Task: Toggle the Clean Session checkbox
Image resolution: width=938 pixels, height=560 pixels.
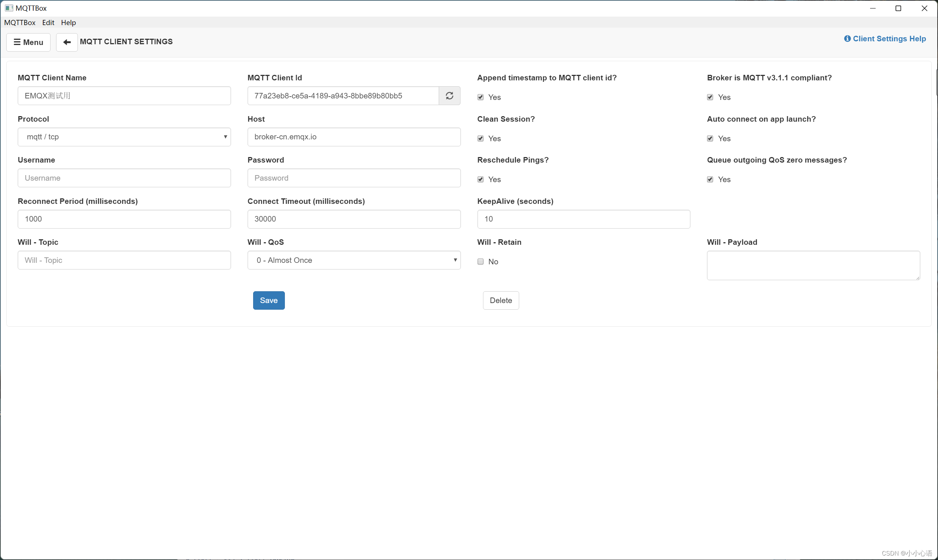Action: coord(480,138)
